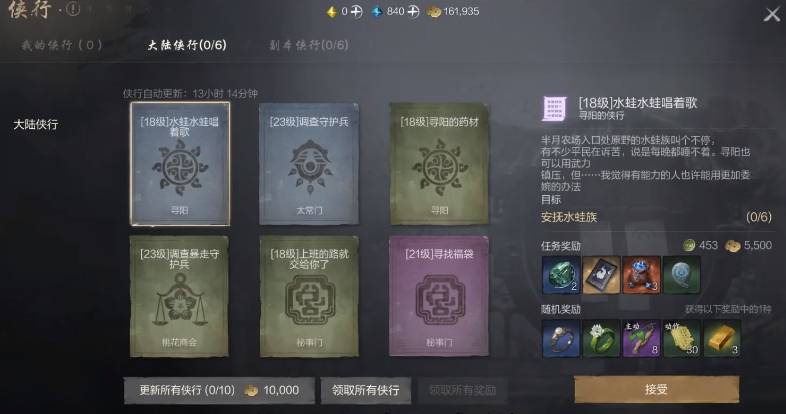Viewport: 786px width, 414px height.
Task: Click 更新所有侠行 refresh button
Action: pyautogui.click(x=219, y=390)
